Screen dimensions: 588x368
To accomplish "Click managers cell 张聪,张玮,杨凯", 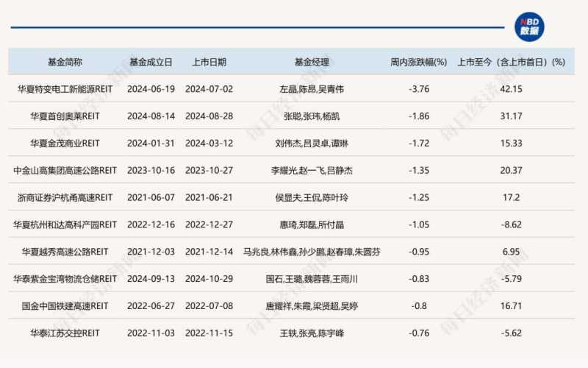I will click(x=312, y=116).
